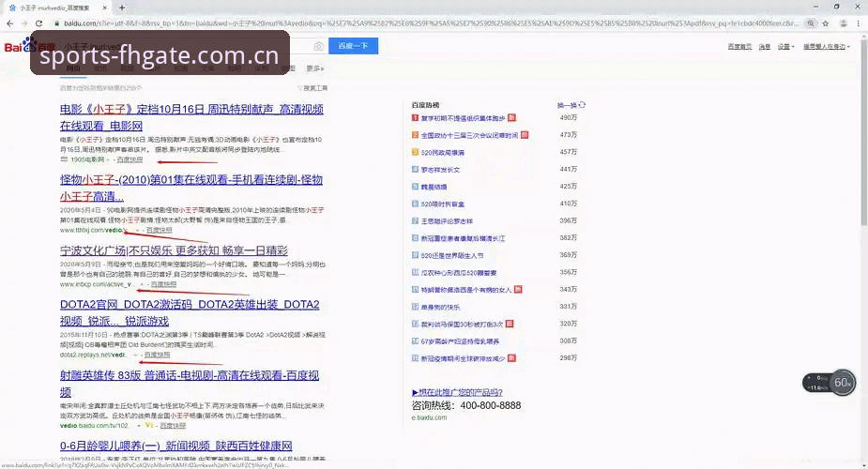This screenshot has width=868, height=469.
Task: Open 百度快照 for the dota2.replays.net result
Action: (158, 356)
